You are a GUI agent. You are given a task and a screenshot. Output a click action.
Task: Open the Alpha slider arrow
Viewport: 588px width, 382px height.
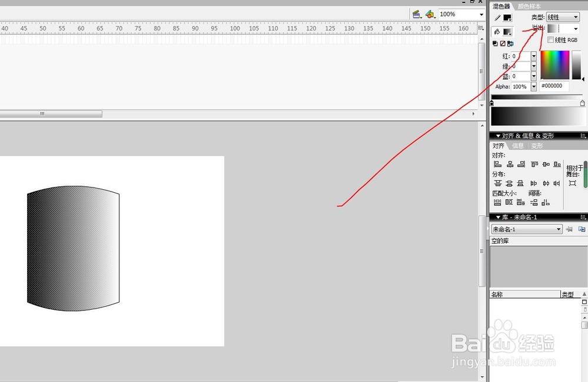click(534, 86)
